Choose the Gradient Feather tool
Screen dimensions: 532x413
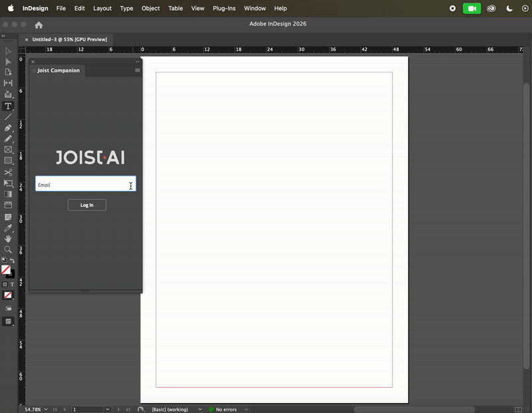8,205
